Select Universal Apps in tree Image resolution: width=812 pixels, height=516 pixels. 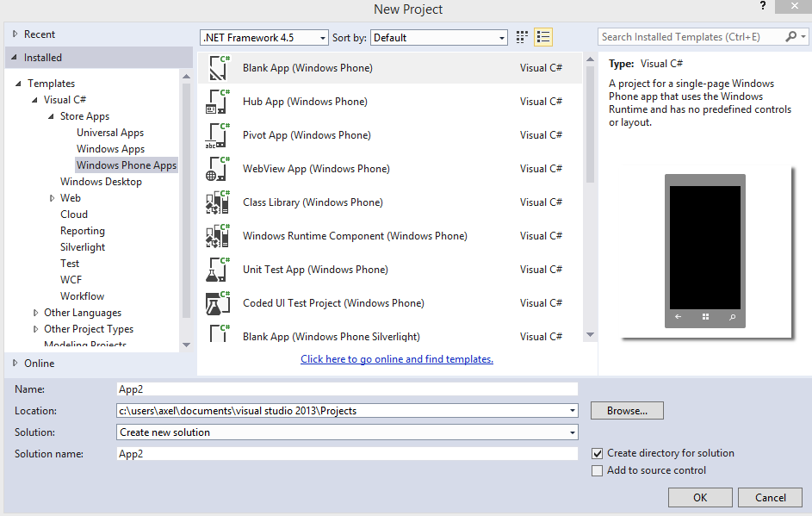(110, 133)
